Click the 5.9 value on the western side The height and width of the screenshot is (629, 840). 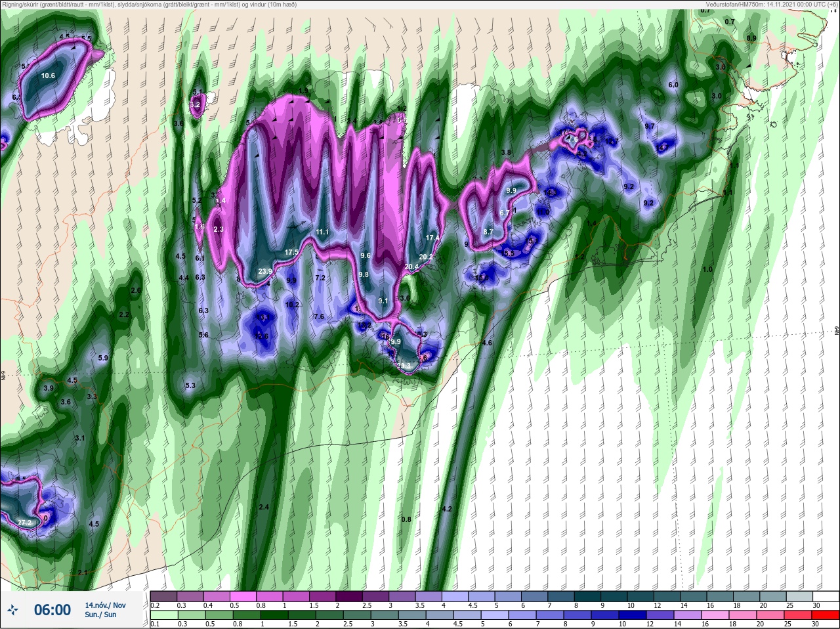pos(103,358)
